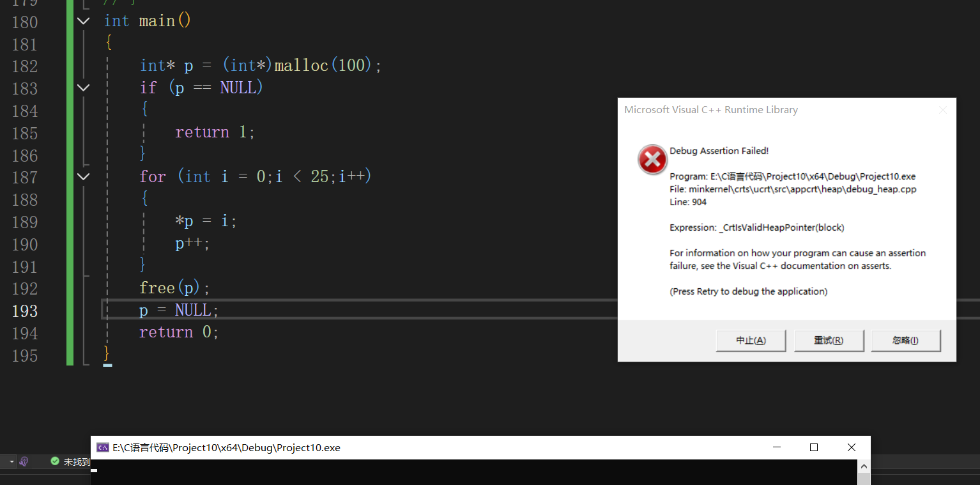Click the 中止(A) abort button
This screenshot has width=980, height=485.
(x=751, y=341)
